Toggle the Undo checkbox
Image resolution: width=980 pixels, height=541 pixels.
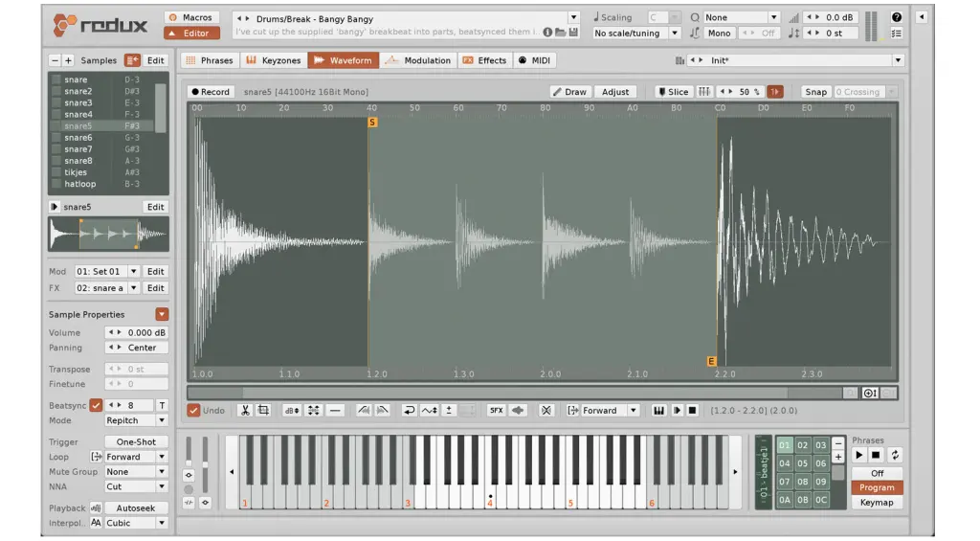[193, 411]
